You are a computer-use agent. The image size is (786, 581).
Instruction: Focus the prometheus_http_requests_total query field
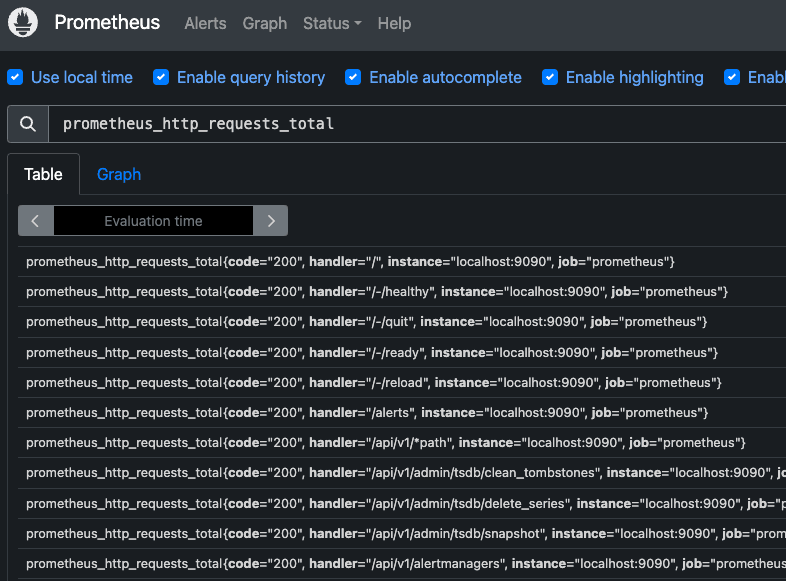click(417, 124)
